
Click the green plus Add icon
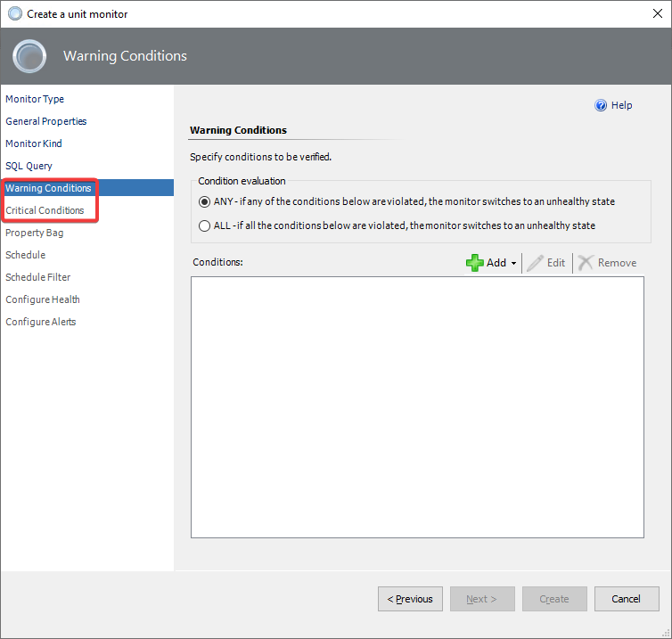[x=474, y=263]
